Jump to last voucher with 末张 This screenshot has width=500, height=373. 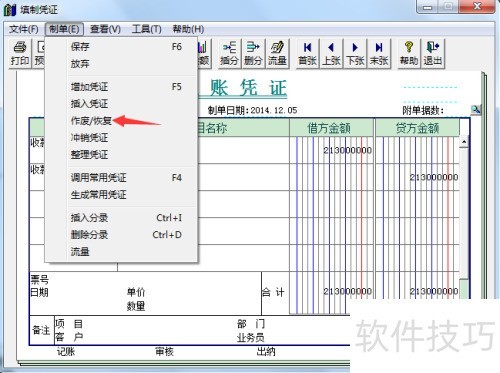tap(379, 53)
